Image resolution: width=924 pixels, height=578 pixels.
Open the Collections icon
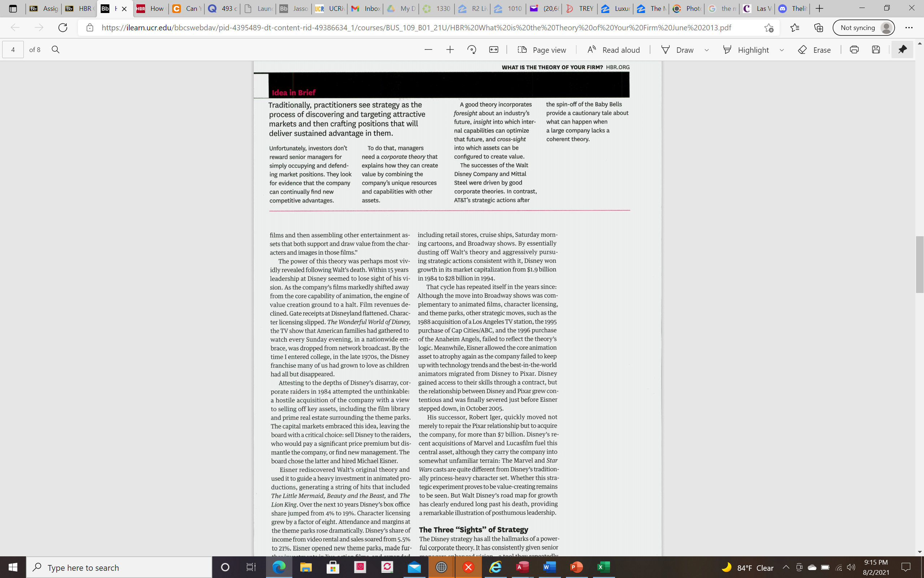click(818, 27)
